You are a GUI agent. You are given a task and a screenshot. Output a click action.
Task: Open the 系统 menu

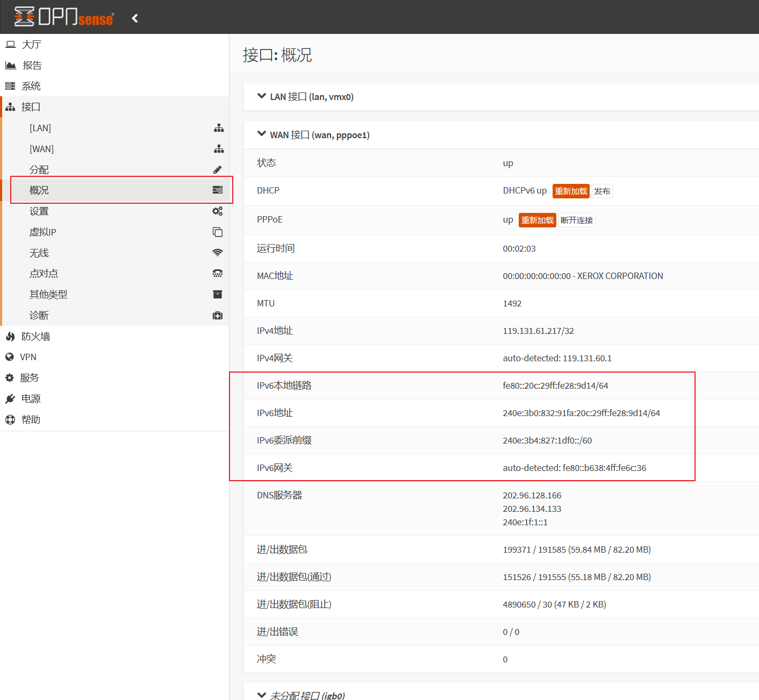114,86
